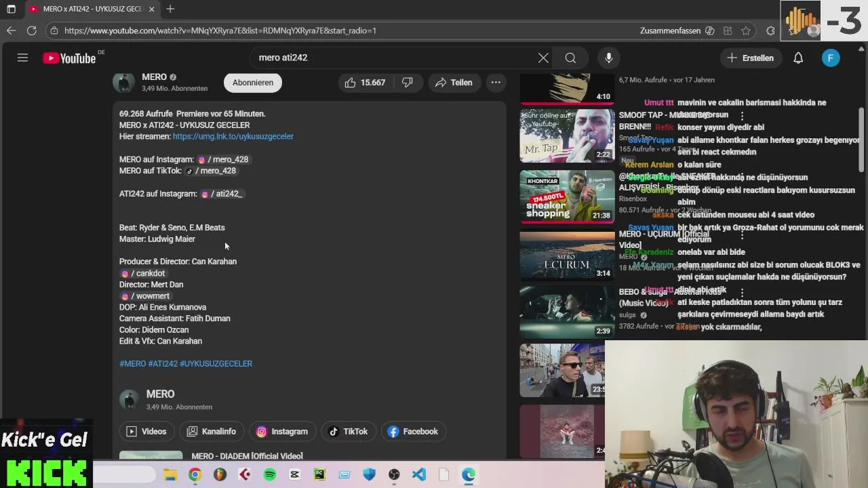This screenshot has width=868, height=488.
Task: Open the channel TikTok button
Action: click(349, 432)
